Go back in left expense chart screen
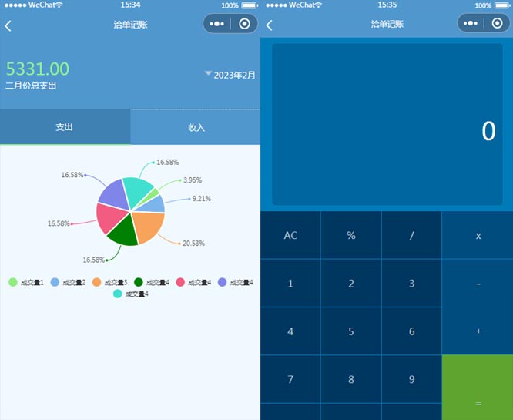 click(8, 26)
